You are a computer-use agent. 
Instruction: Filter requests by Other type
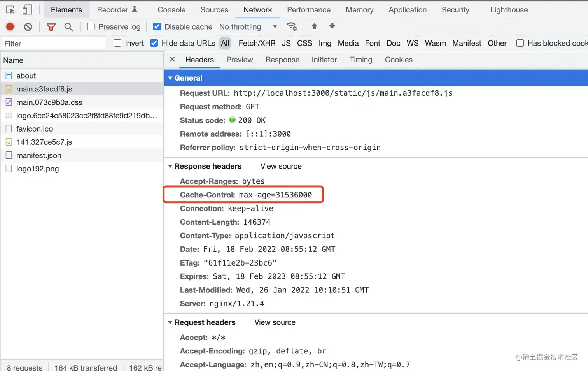click(497, 43)
